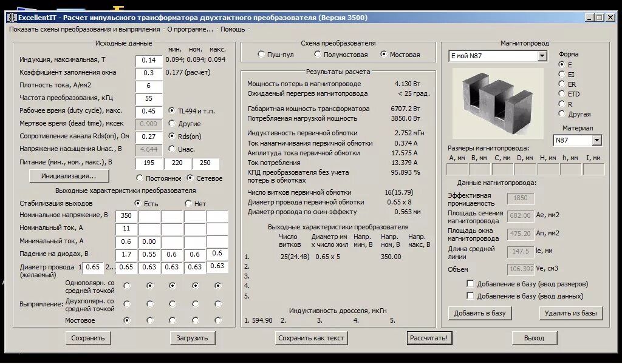Click the choke inductance value '594.90'
622x364 pixels.
pos(262,320)
